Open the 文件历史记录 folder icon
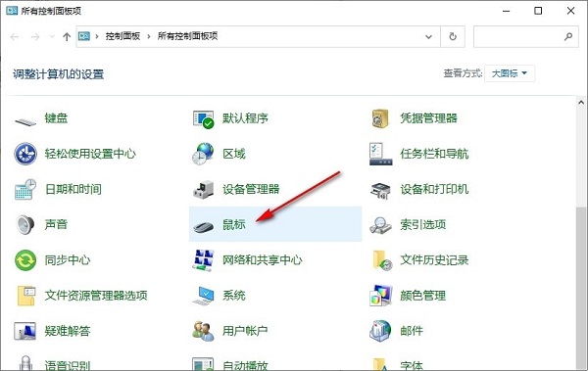Image resolution: width=588 pixels, height=371 pixels. [382, 260]
